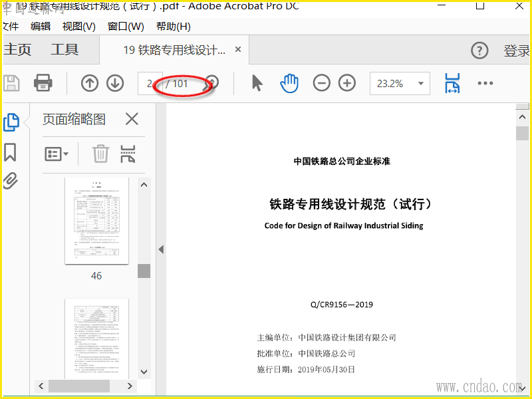Click the current page number field
Viewport: 532px width, 399px height.
click(x=150, y=84)
